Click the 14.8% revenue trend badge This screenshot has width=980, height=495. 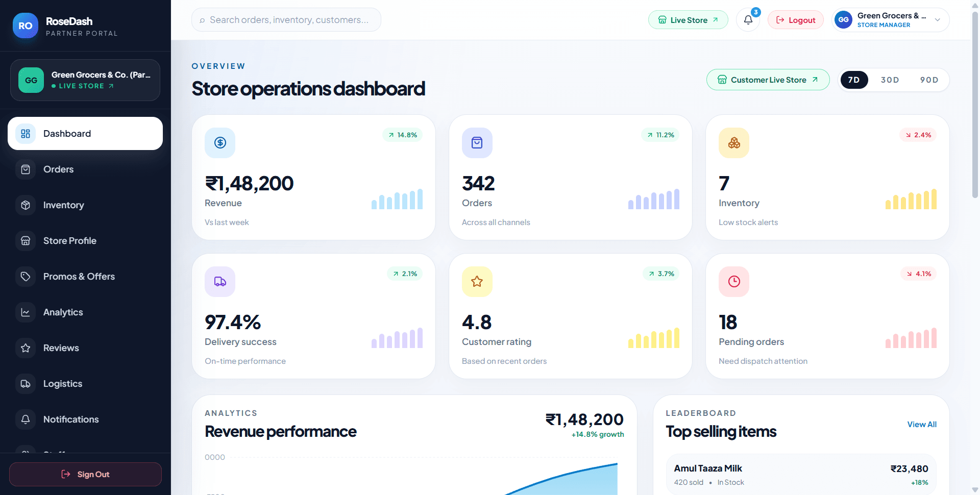[x=402, y=135]
